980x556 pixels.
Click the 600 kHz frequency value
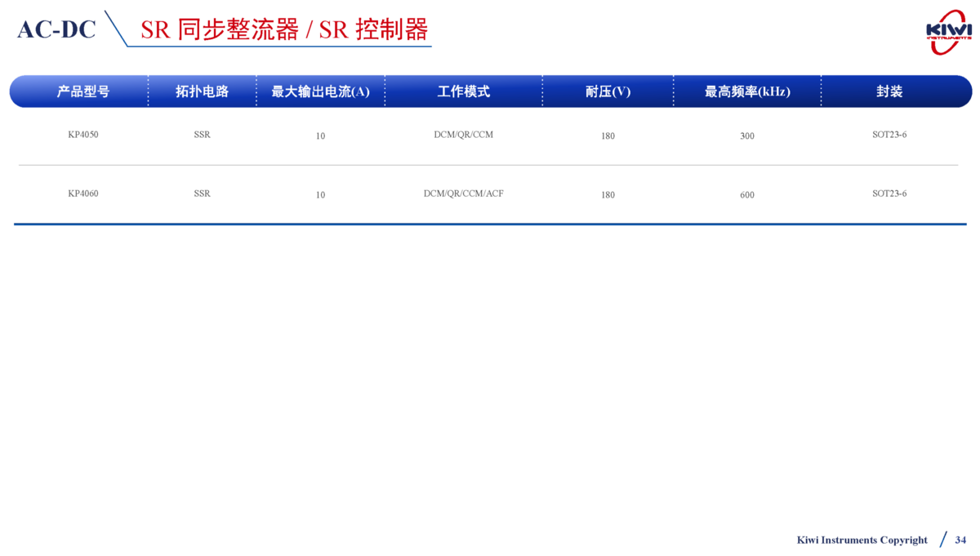(x=746, y=195)
